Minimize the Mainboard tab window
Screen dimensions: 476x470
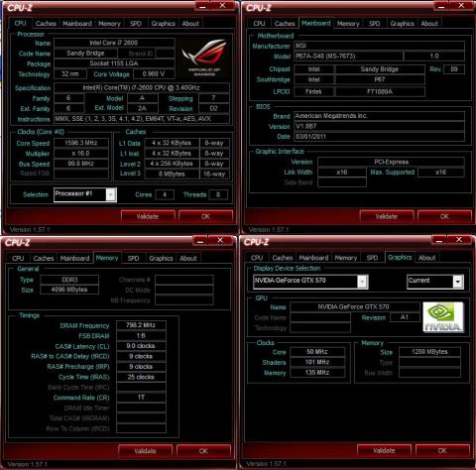coord(441,6)
